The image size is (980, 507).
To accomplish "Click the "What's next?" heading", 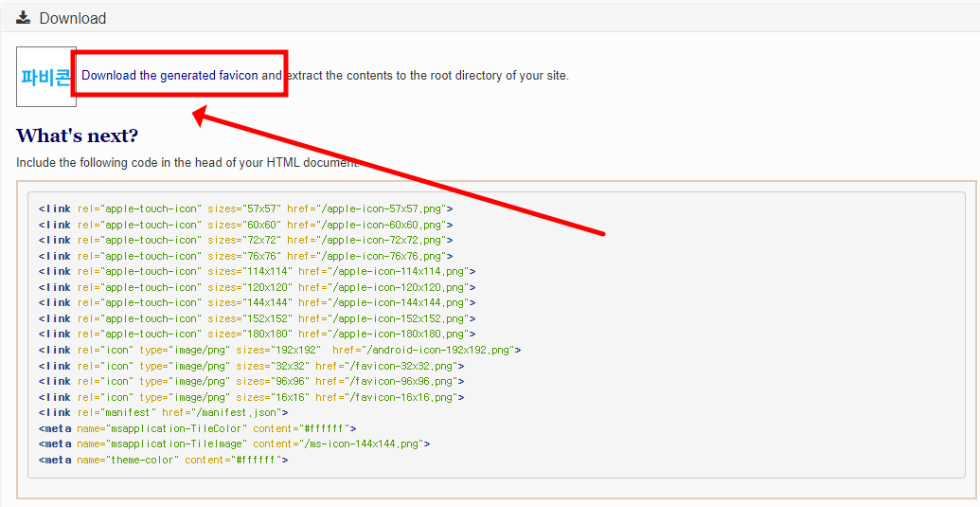I will 77,136.
